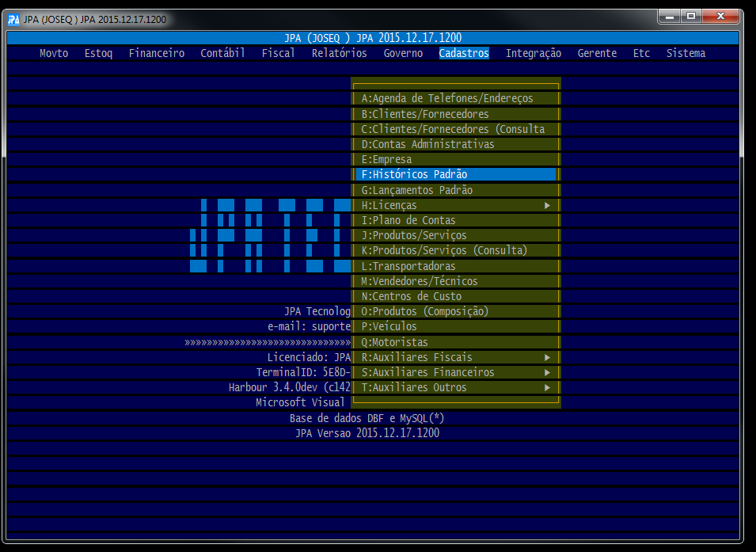Click the JPA application icon in title bar
The image size is (756, 552).
13,19
